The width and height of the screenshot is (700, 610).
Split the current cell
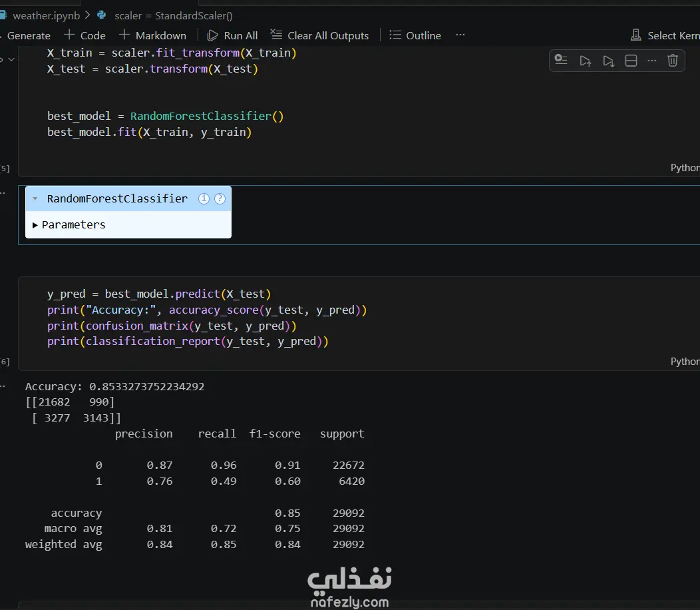click(631, 61)
